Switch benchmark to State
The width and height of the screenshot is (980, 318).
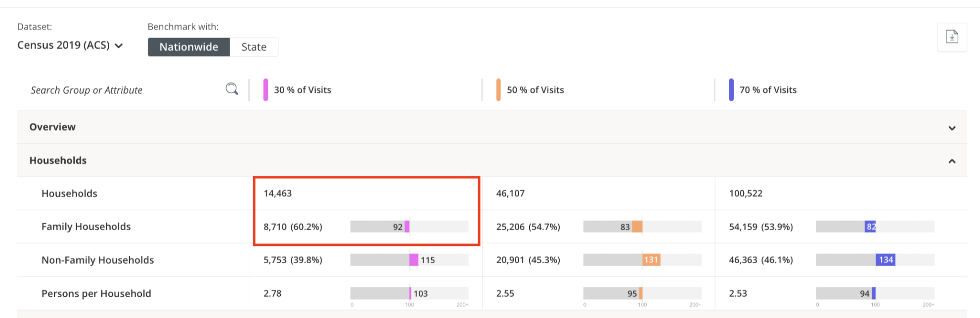click(254, 47)
